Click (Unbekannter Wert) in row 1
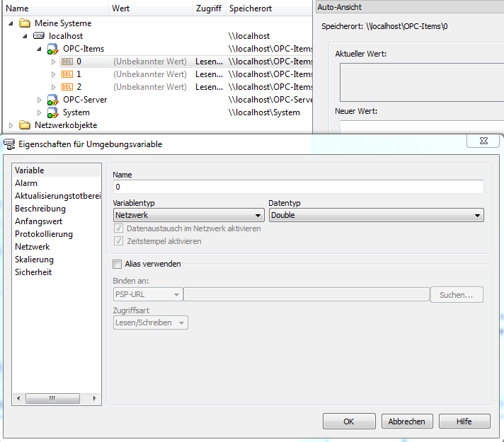The height and width of the screenshot is (442, 504). (150, 74)
